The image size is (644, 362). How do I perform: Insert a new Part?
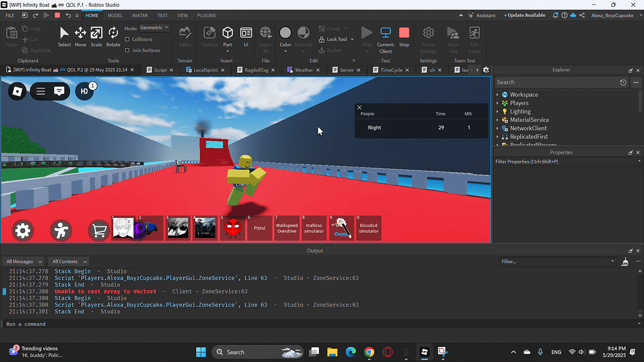228,37
